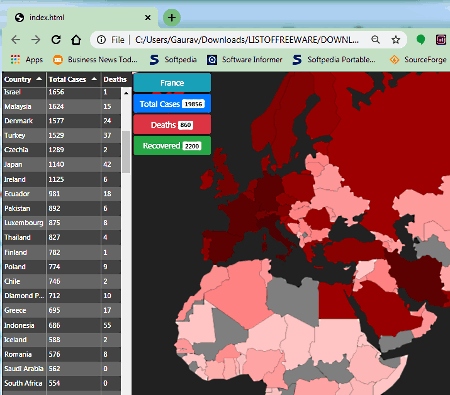This screenshot has height=395, width=450.
Task: Select the Czechia row
Action: (x=62, y=150)
